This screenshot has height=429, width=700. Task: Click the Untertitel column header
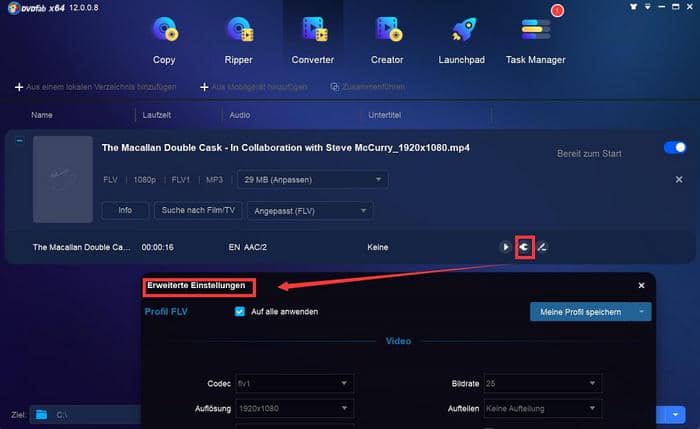(x=384, y=115)
